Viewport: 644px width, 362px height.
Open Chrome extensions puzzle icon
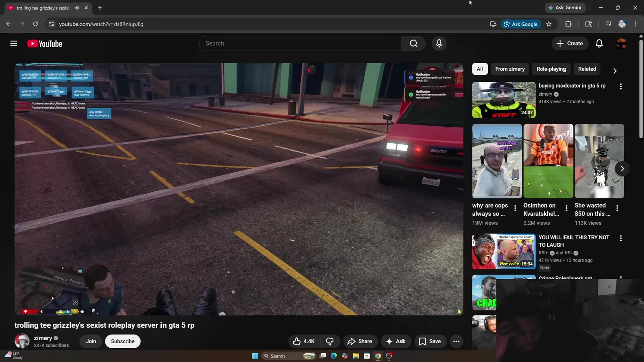[568, 24]
